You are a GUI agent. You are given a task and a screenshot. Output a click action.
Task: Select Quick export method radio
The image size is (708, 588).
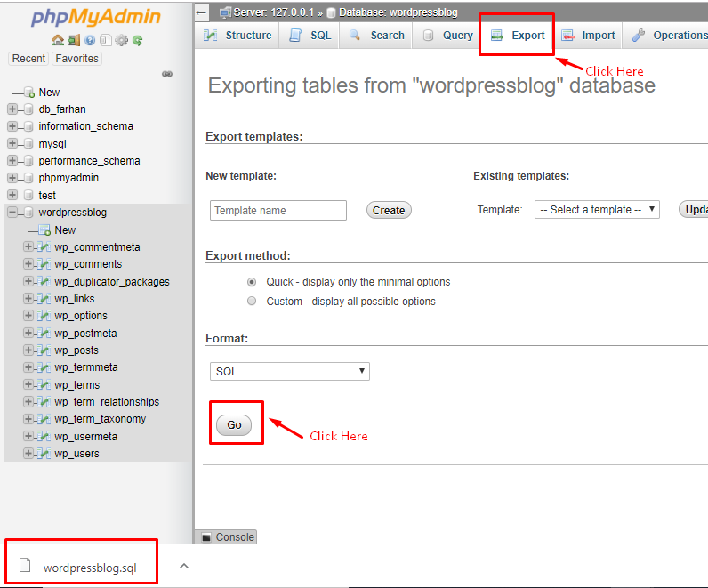(x=252, y=282)
